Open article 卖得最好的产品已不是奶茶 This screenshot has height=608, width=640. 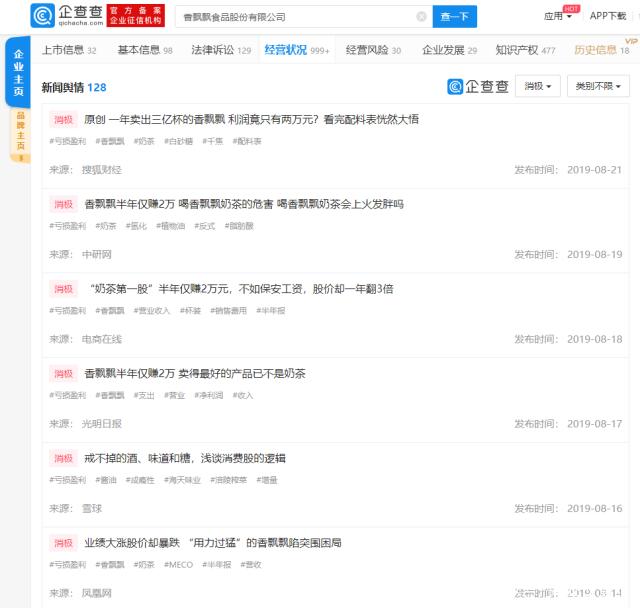point(195,373)
